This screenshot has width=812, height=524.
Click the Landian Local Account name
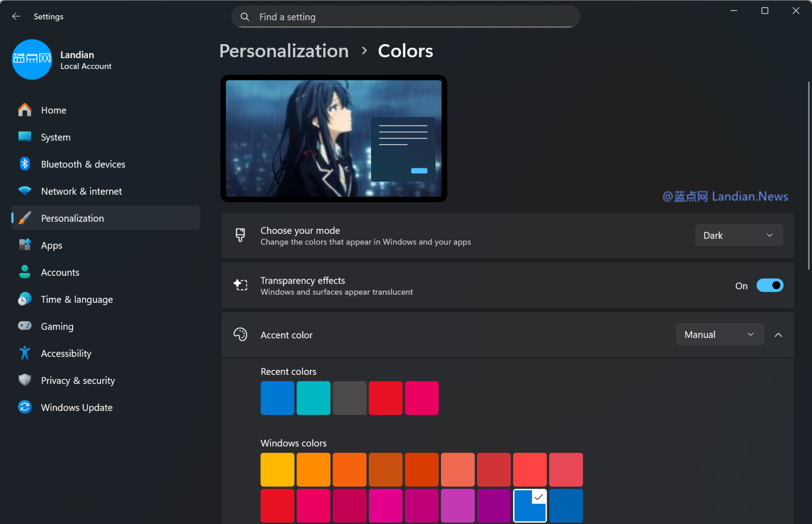(86, 60)
